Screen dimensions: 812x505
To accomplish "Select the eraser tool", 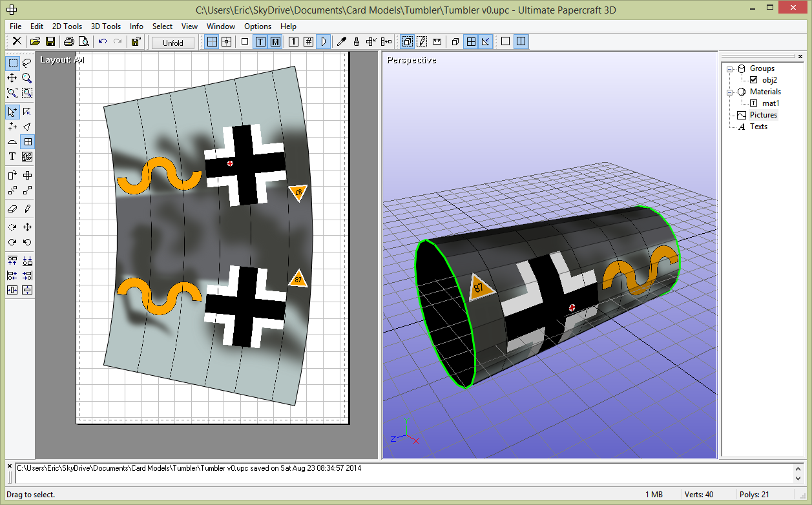I will click(x=12, y=209).
